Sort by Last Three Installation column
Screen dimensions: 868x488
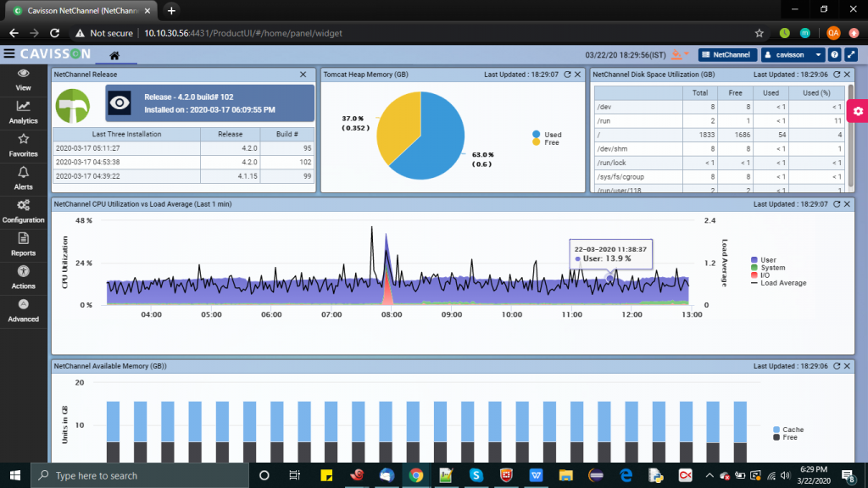pos(127,134)
